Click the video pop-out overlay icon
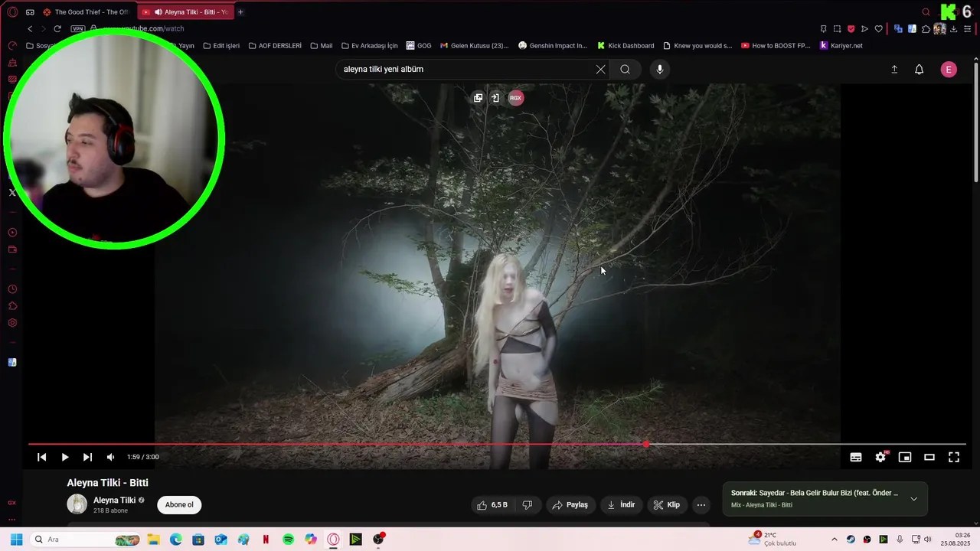This screenshot has width=980, height=551. [478, 98]
